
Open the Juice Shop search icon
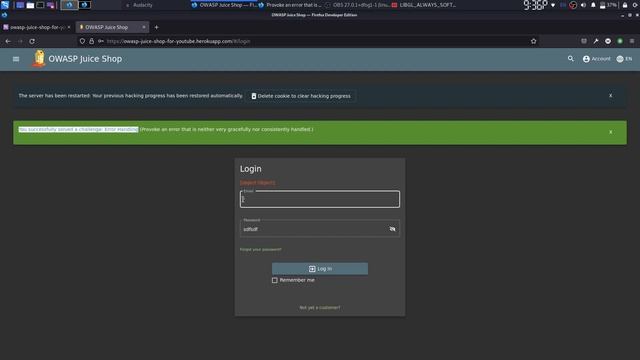(571, 59)
